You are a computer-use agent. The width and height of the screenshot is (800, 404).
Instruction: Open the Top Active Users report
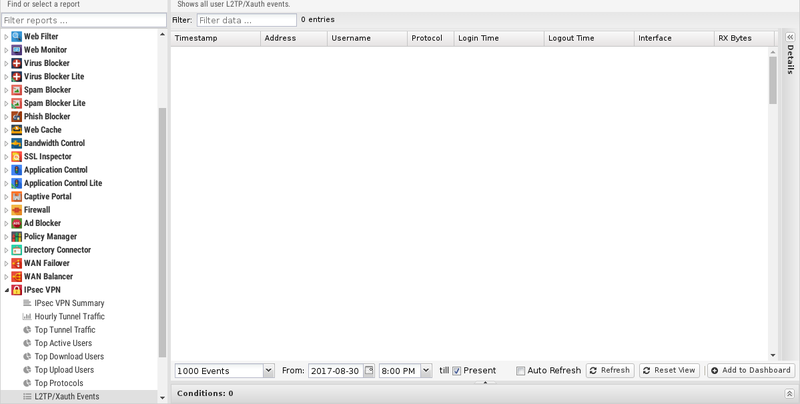click(63, 343)
